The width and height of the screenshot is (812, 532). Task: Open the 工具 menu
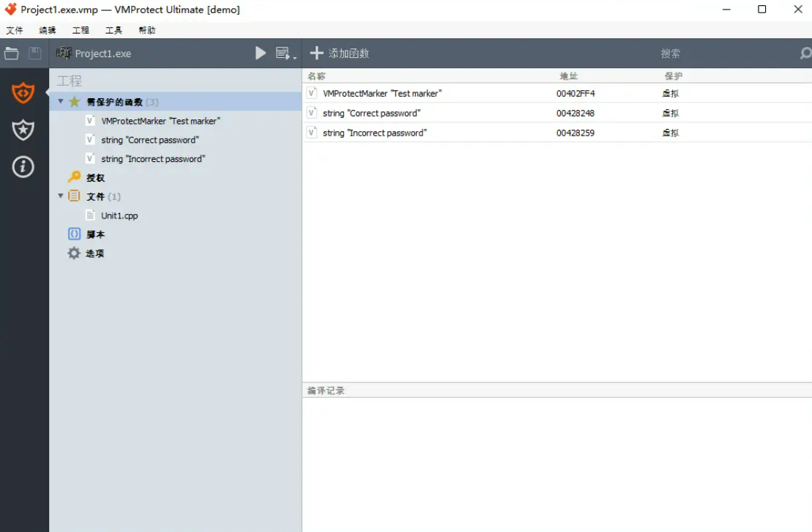[114, 30]
